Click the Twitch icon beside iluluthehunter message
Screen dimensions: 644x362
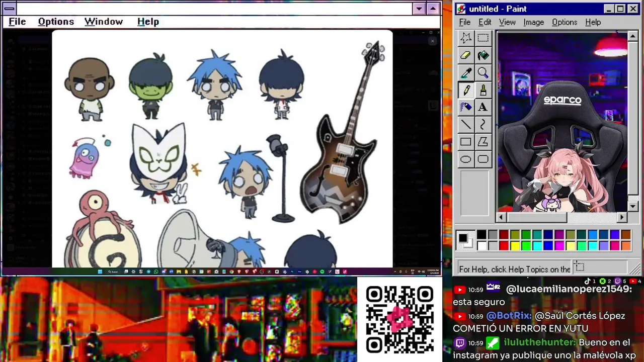point(460,343)
